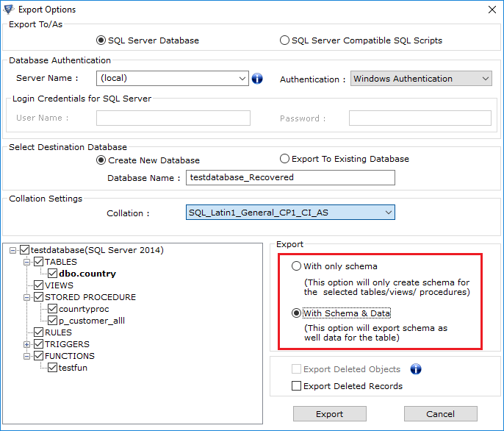Expand the TRIGGERS tree node
Viewport: 504px width, 431px height.
point(27,344)
